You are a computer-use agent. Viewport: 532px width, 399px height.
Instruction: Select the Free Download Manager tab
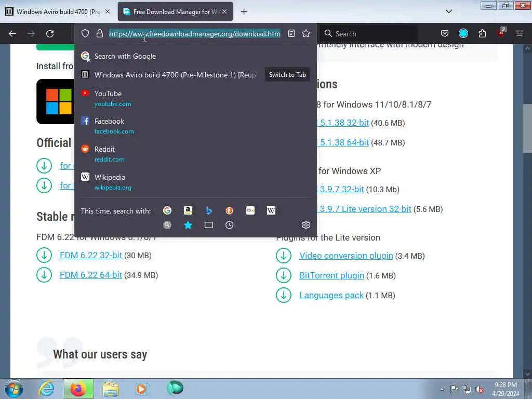tap(175, 12)
